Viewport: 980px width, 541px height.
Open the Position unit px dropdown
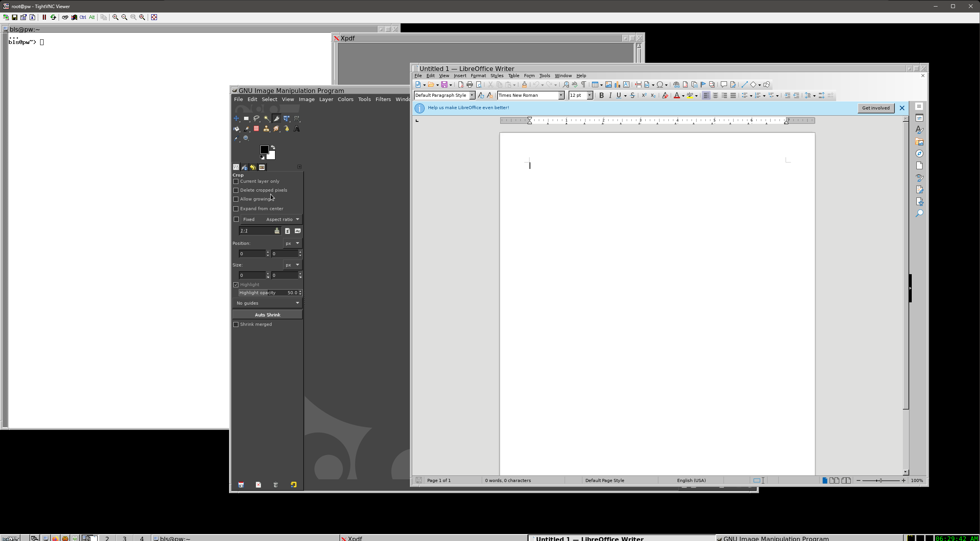point(292,243)
